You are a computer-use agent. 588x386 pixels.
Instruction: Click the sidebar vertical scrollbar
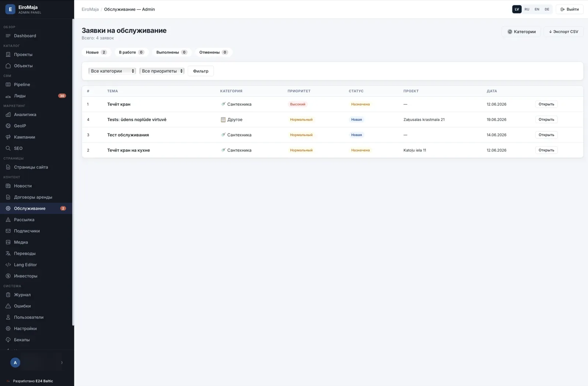tap(73, 173)
